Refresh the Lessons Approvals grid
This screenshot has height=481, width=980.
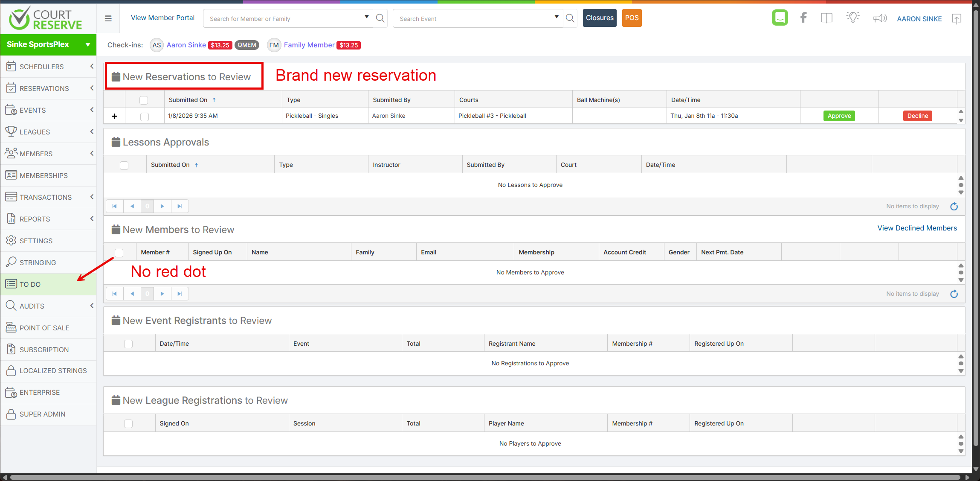954,207
